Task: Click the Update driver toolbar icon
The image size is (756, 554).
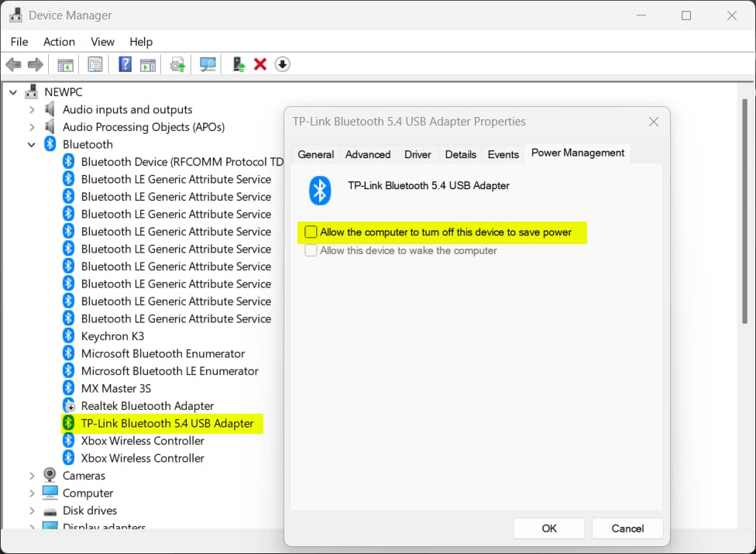Action: tap(177, 64)
